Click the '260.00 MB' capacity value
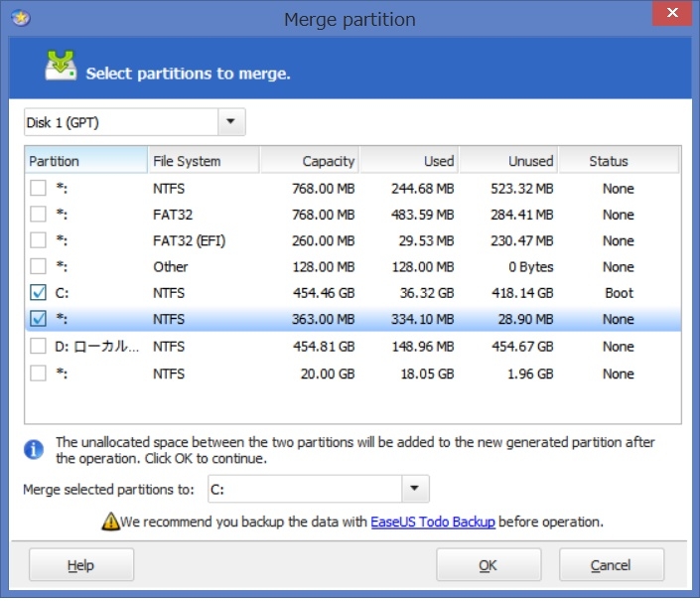 tap(324, 240)
